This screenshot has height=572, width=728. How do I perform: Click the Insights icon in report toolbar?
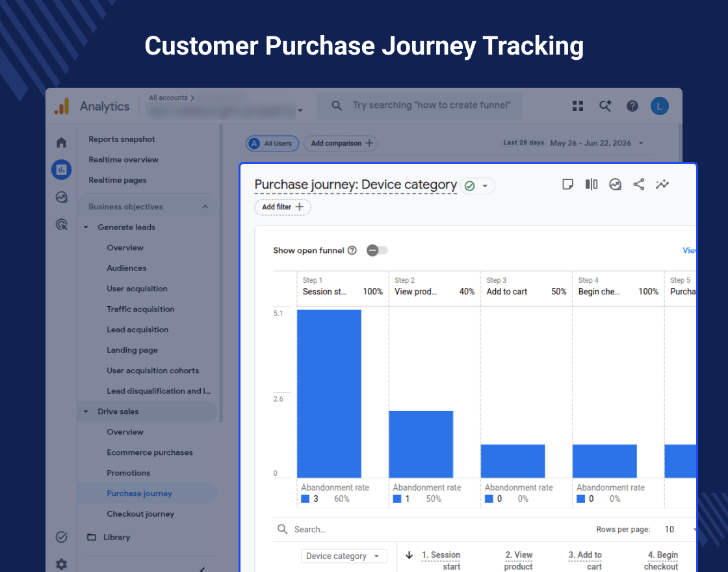click(615, 185)
